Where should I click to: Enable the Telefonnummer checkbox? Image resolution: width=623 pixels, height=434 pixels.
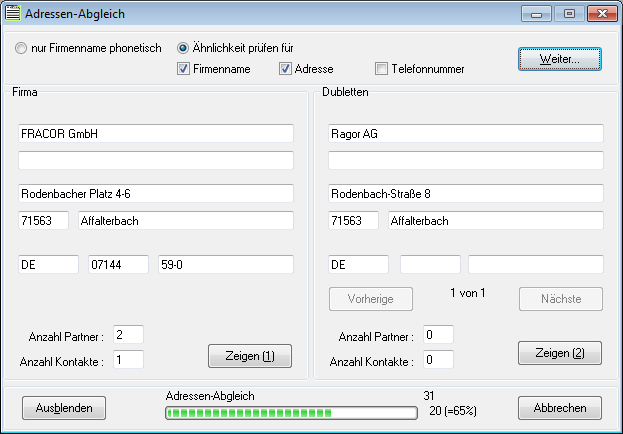(x=382, y=69)
